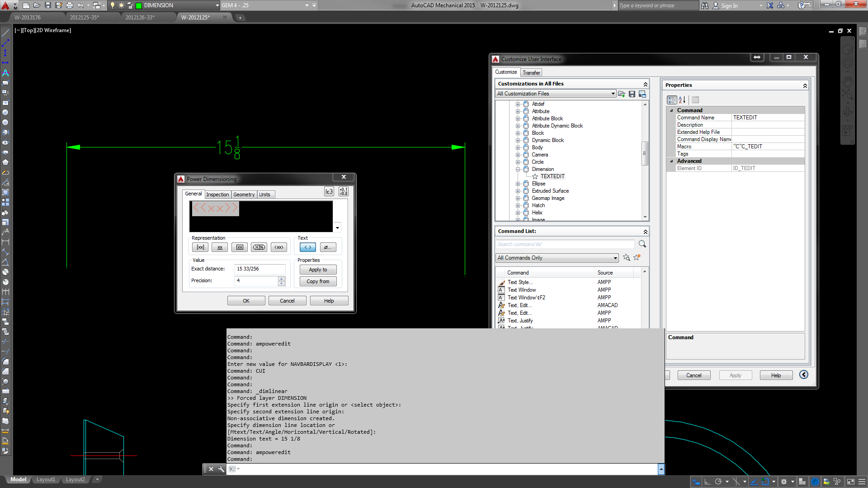The height and width of the screenshot is (488, 868).
Task: Toggle ortho mode in the status bar
Action: coord(708,481)
